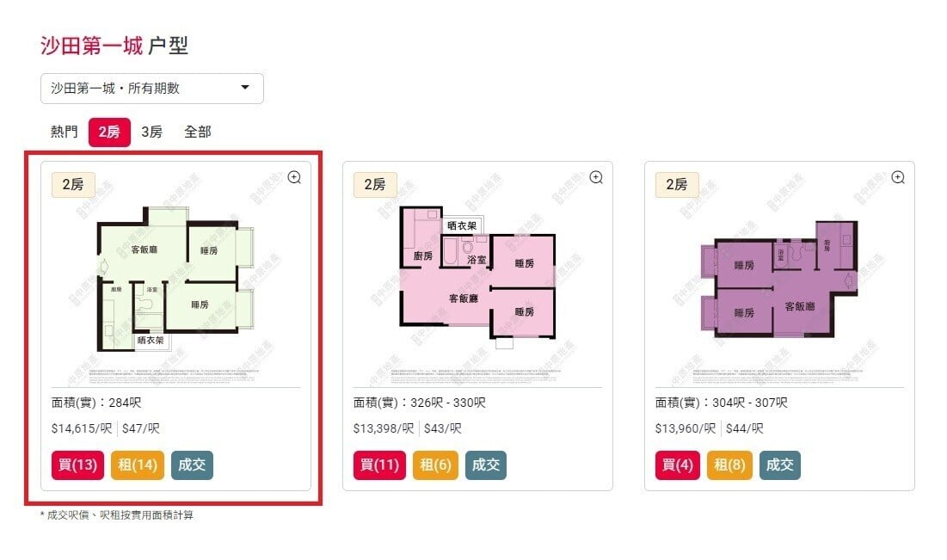Enlarge the purple floor plan via magnifier icon

click(898, 177)
